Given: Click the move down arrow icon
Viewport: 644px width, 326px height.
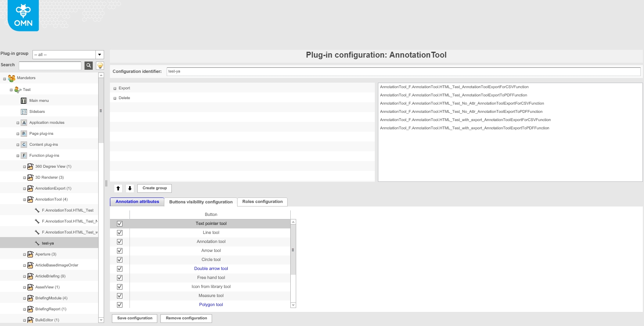Looking at the screenshot, I should 130,188.
